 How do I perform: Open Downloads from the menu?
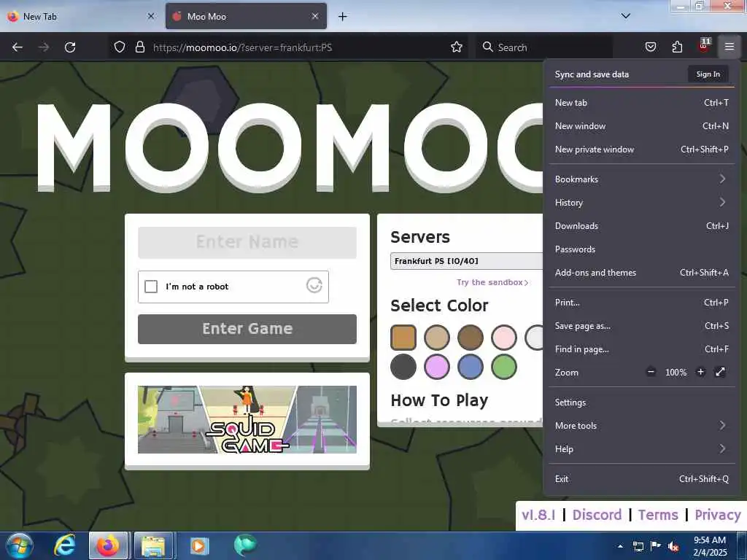641,226
